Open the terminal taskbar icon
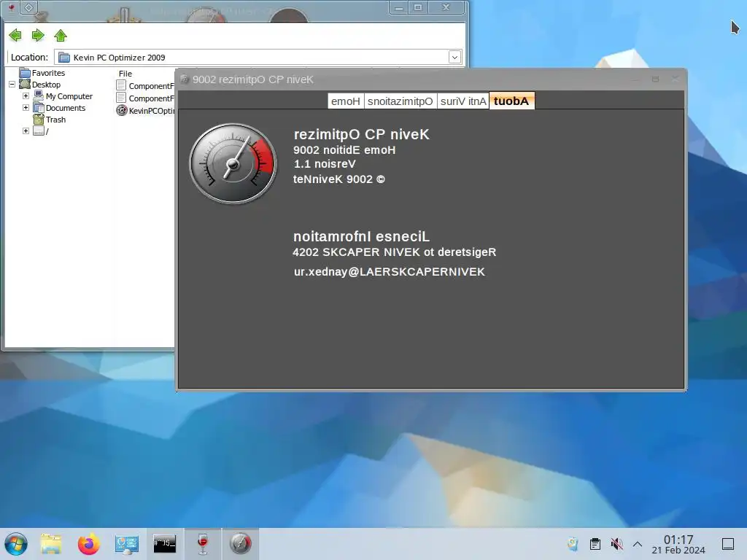This screenshot has width=747, height=560. (x=164, y=543)
